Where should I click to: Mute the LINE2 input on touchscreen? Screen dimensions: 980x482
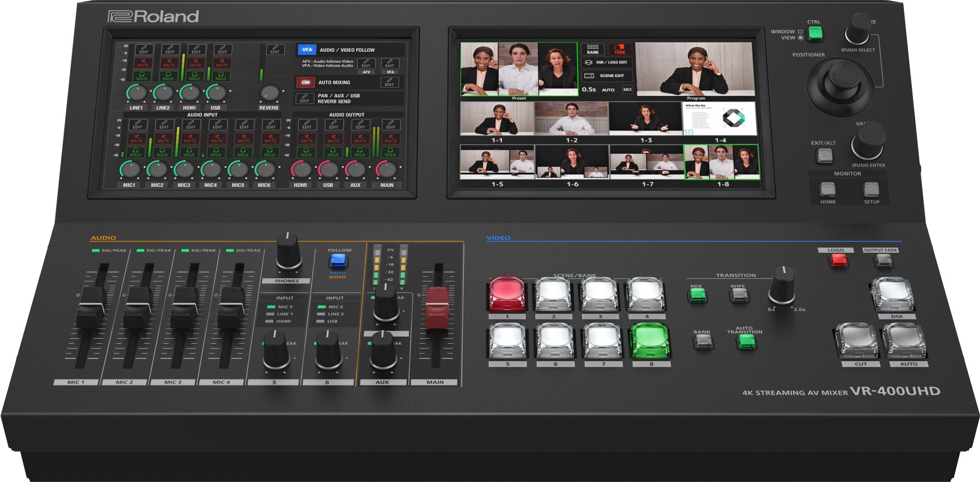pyautogui.click(x=169, y=63)
